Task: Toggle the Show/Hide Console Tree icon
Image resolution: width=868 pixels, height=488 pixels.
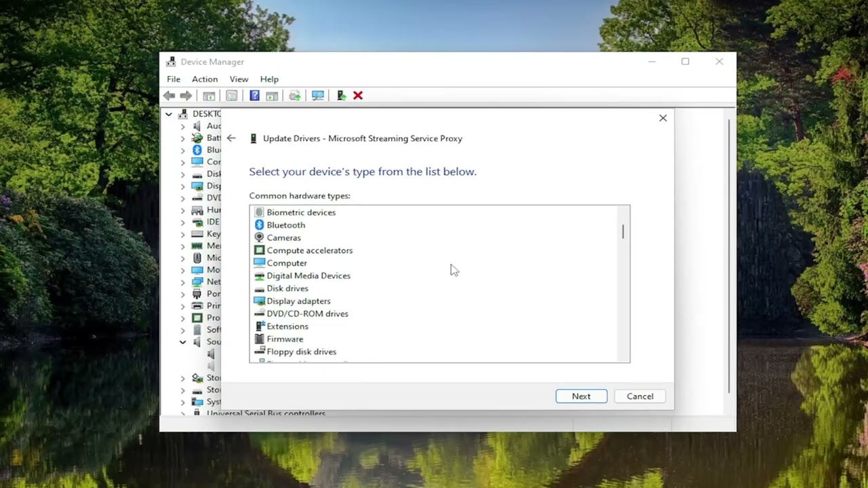Action: [x=209, y=96]
